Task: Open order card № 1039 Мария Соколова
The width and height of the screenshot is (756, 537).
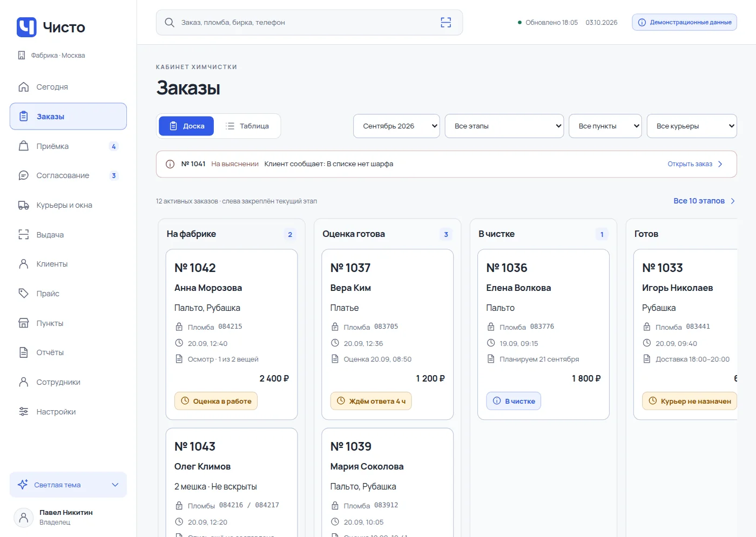Action: click(387, 482)
